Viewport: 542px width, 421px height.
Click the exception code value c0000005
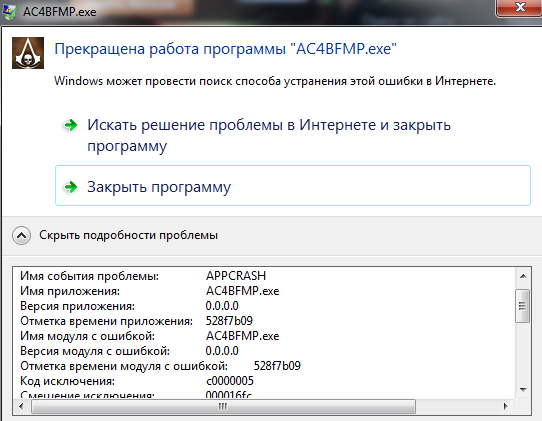pos(230,381)
